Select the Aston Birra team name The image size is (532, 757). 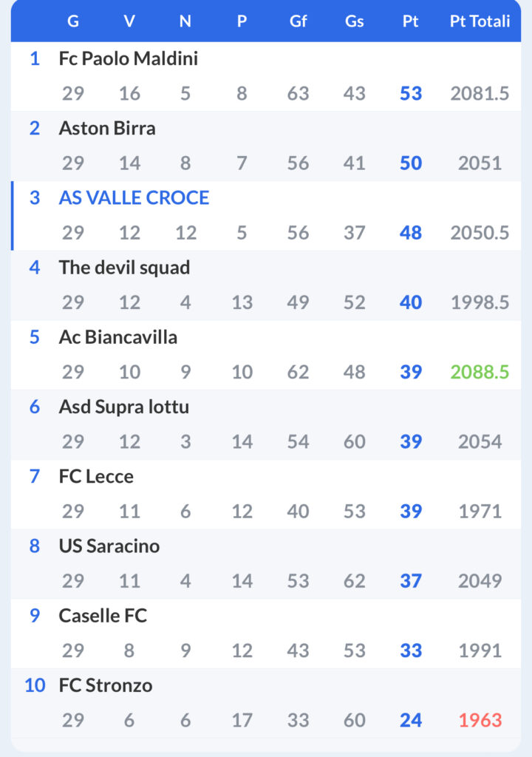[x=107, y=129]
